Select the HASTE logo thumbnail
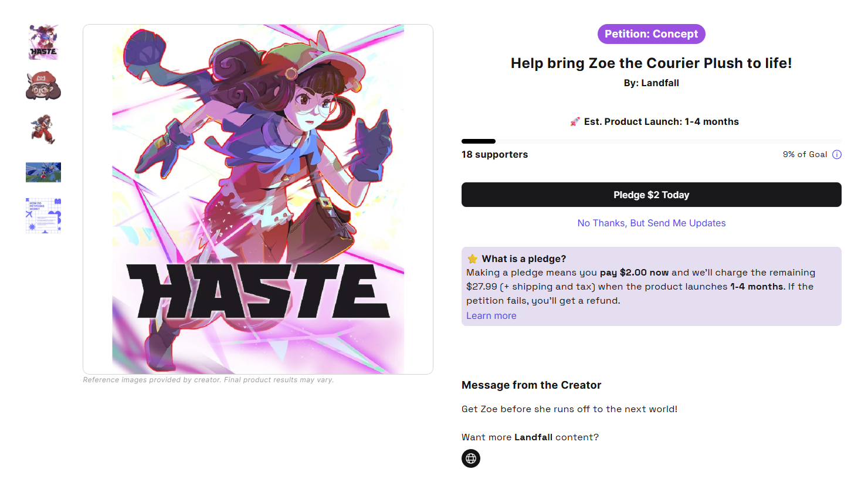 pyautogui.click(x=43, y=42)
